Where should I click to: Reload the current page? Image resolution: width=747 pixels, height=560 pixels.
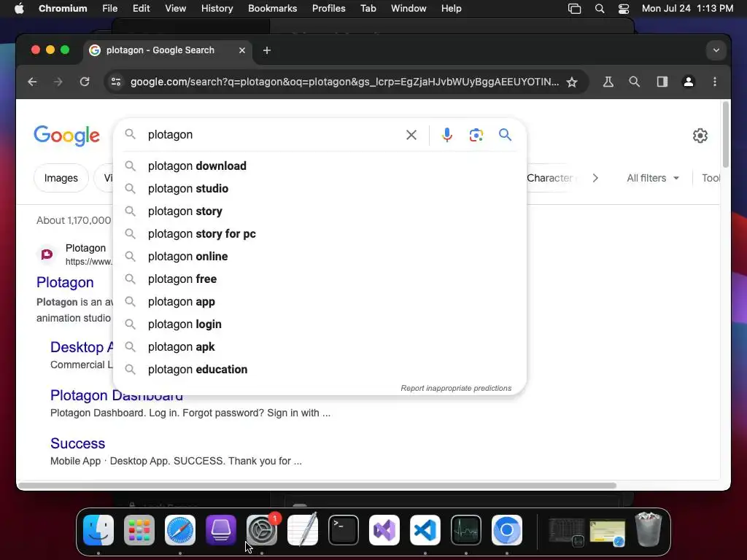click(85, 82)
